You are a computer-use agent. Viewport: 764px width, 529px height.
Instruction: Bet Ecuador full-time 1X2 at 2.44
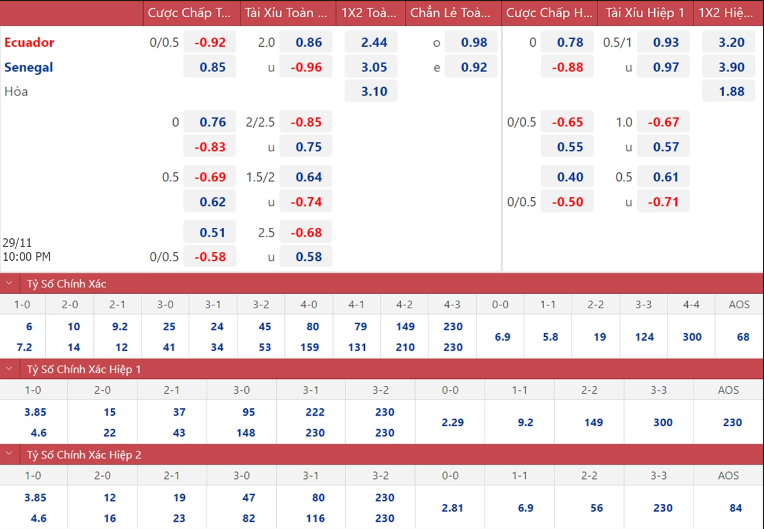371,42
